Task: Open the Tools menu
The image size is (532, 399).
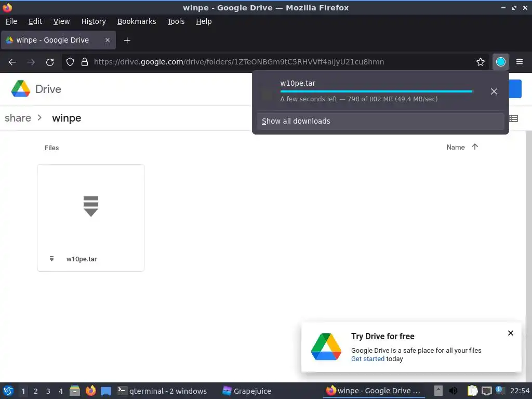Action: pos(176,21)
